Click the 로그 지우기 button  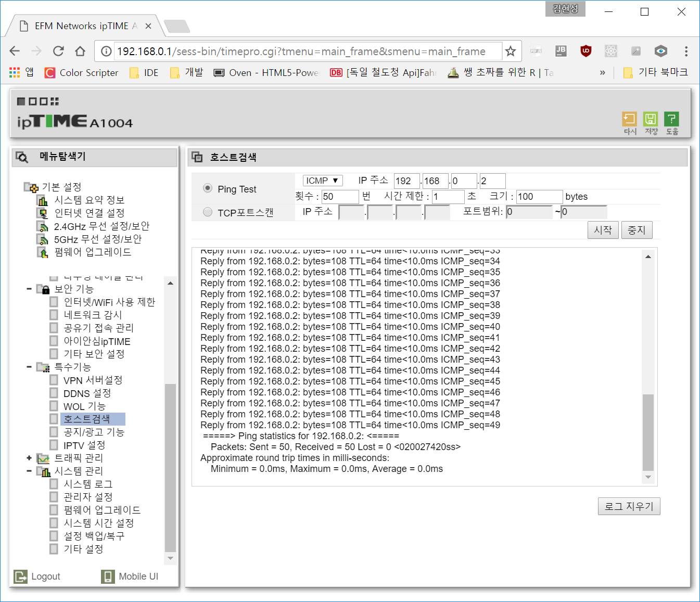click(629, 506)
